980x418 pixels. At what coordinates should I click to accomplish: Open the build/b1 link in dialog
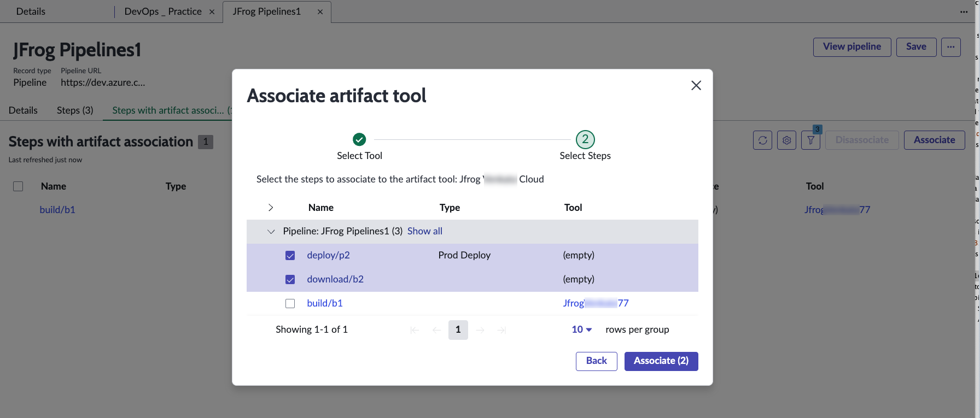325,303
